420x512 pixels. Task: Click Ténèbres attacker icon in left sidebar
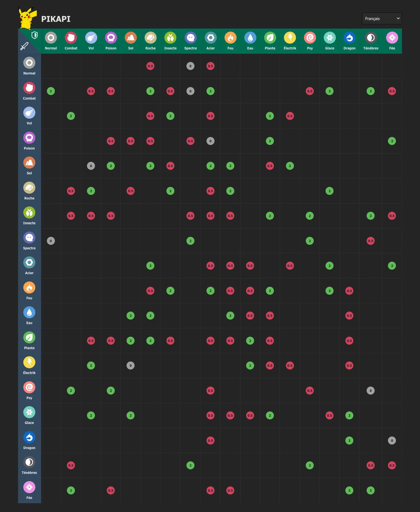(29, 462)
